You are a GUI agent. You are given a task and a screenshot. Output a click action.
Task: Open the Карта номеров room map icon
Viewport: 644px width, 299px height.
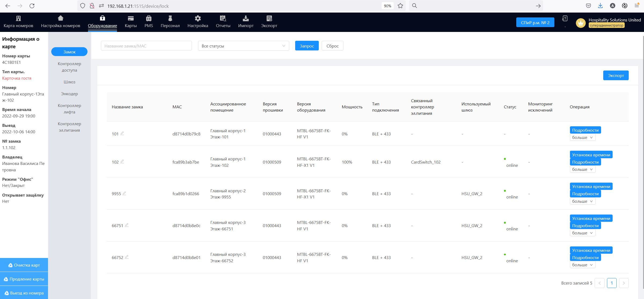click(18, 19)
